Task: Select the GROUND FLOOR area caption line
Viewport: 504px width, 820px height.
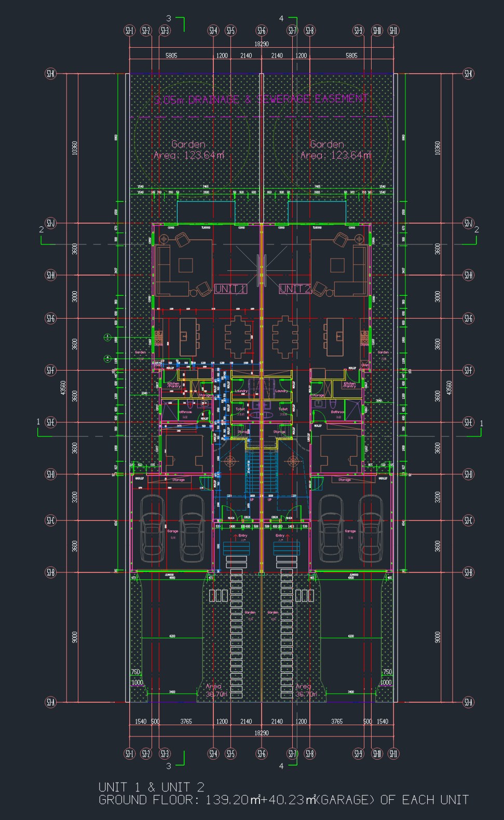Action: pos(283,800)
